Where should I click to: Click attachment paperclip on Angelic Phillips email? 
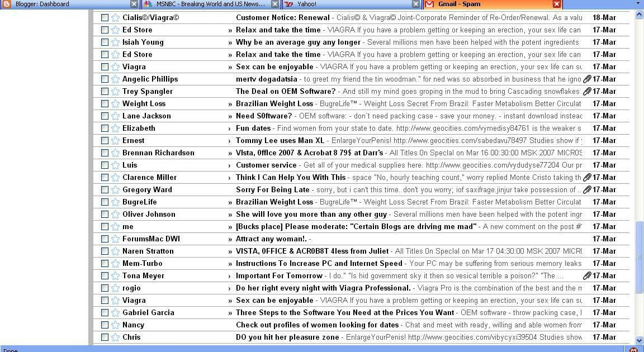pyautogui.click(x=587, y=79)
